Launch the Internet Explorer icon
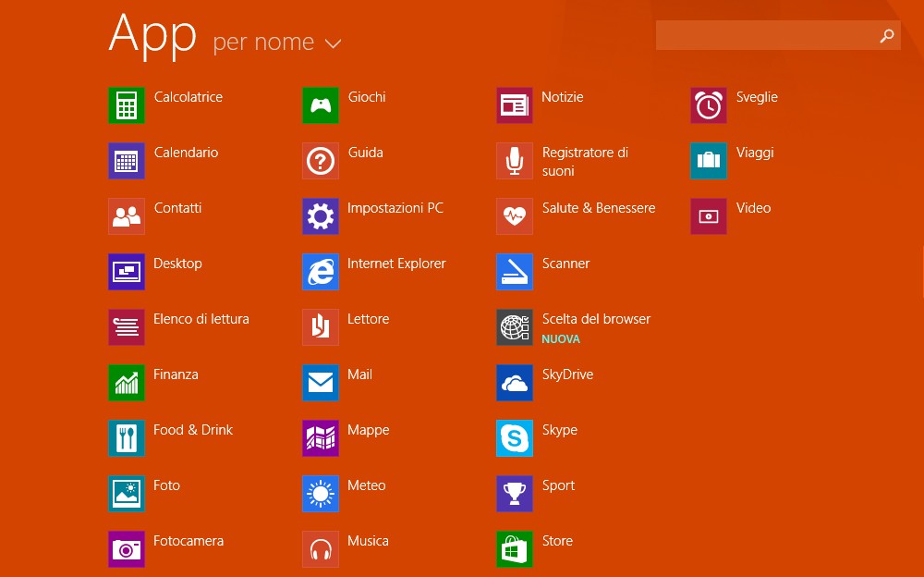The height and width of the screenshot is (577, 924). point(321,271)
